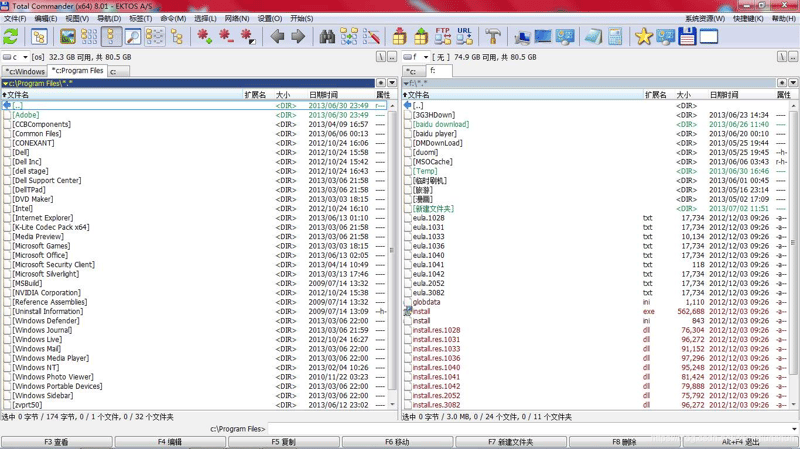Click the thumbnail view picture icon

67,37
